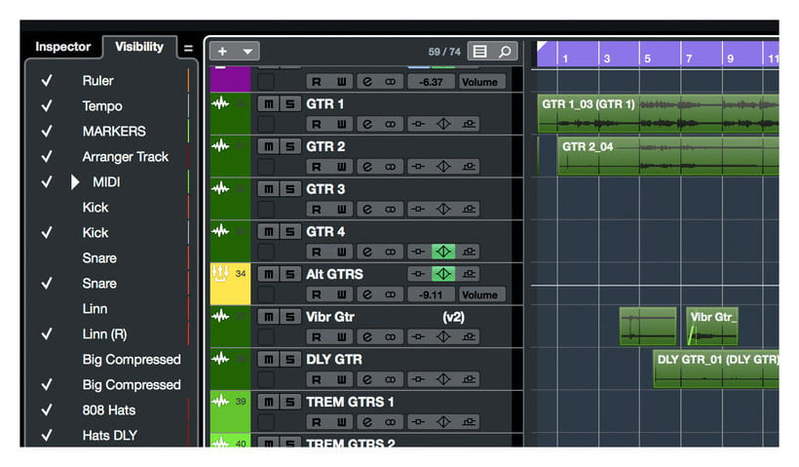Select the GTR 1_03 audio clip
Viewport: 799px width, 467px height.
click(658, 114)
